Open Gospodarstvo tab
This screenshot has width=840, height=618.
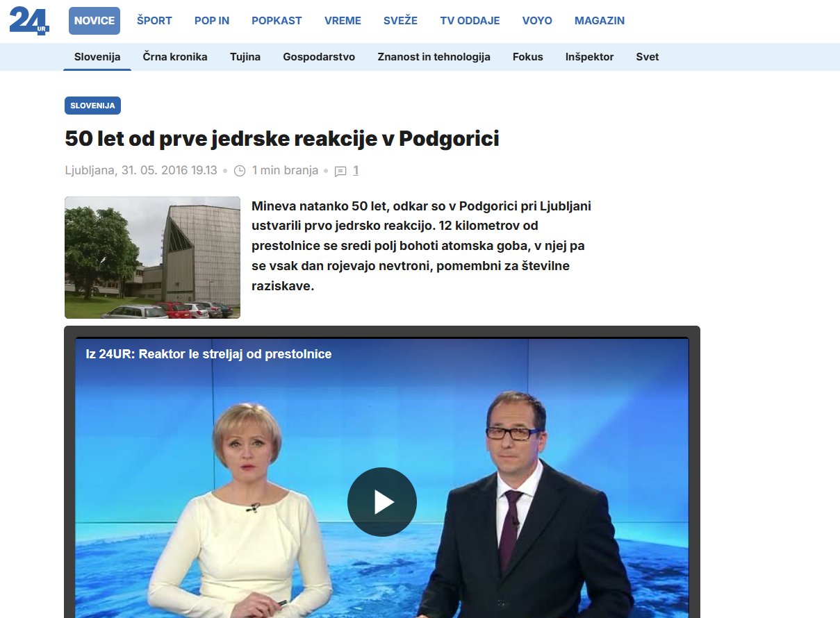pos(319,57)
